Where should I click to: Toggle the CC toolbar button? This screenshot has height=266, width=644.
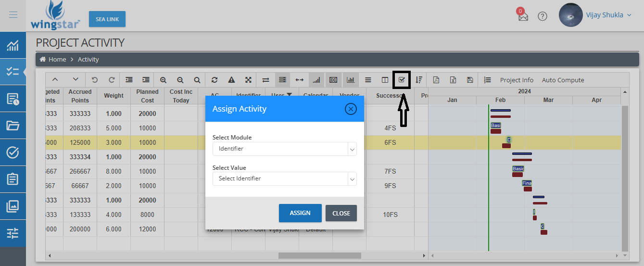click(x=333, y=80)
